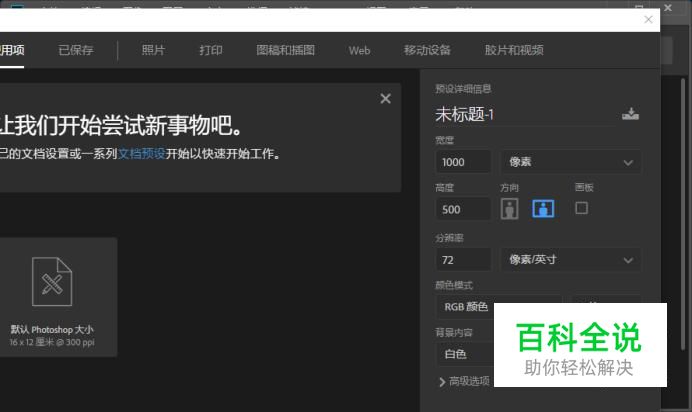The image size is (692, 412).
Task: Open resolution unit 像素/英寸 dropdown
Action: tap(571, 260)
